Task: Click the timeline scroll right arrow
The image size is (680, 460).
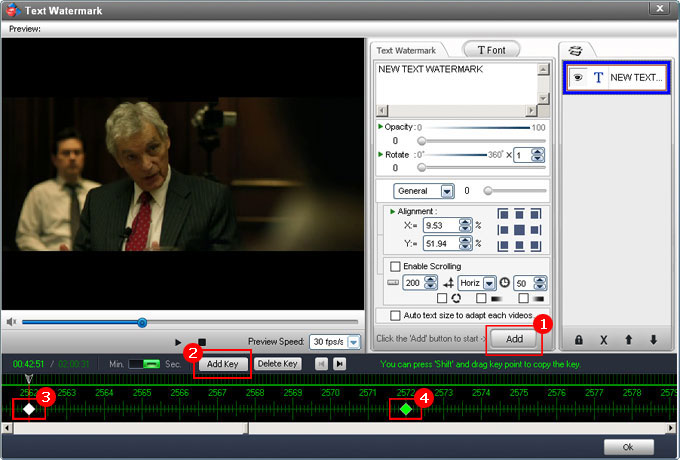Action: (671, 428)
